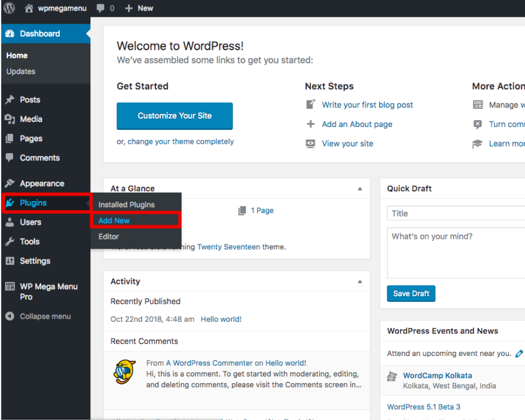Open the Hello world! recently published post
Image resolution: width=525 pixels, height=420 pixels.
click(221, 319)
